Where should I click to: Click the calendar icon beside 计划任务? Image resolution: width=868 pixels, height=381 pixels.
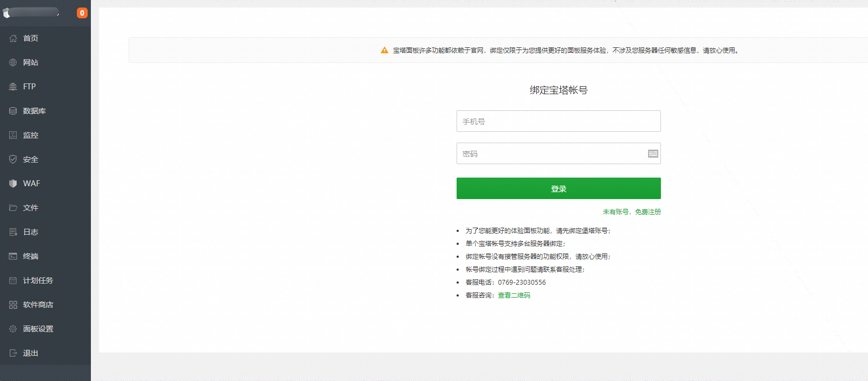pos(13,280)
